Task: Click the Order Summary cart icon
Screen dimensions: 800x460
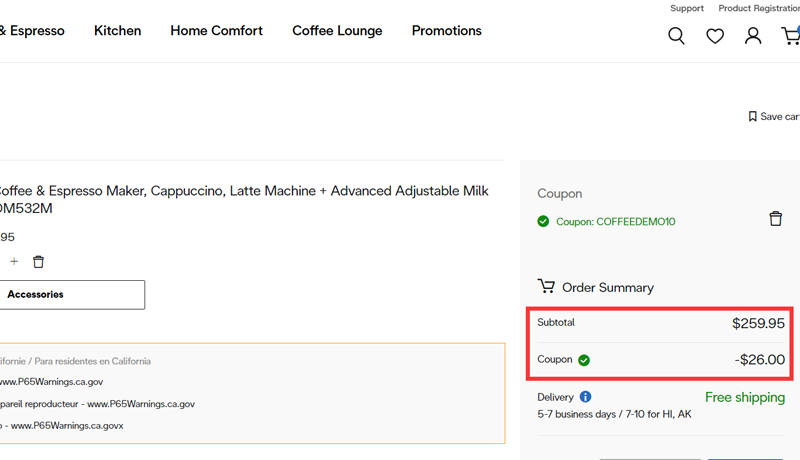Action: click(546, 287)
